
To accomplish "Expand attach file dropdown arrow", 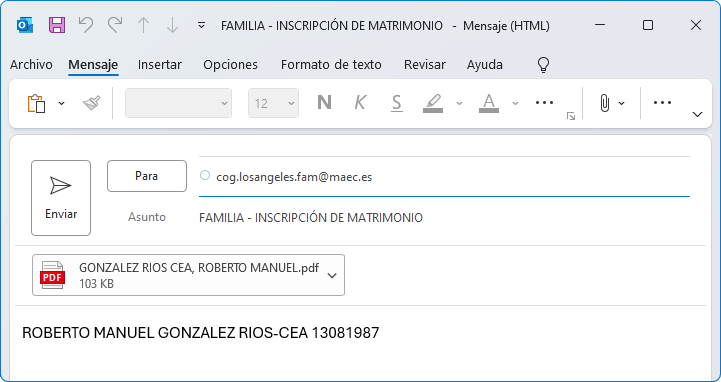I will click(622, 103).
